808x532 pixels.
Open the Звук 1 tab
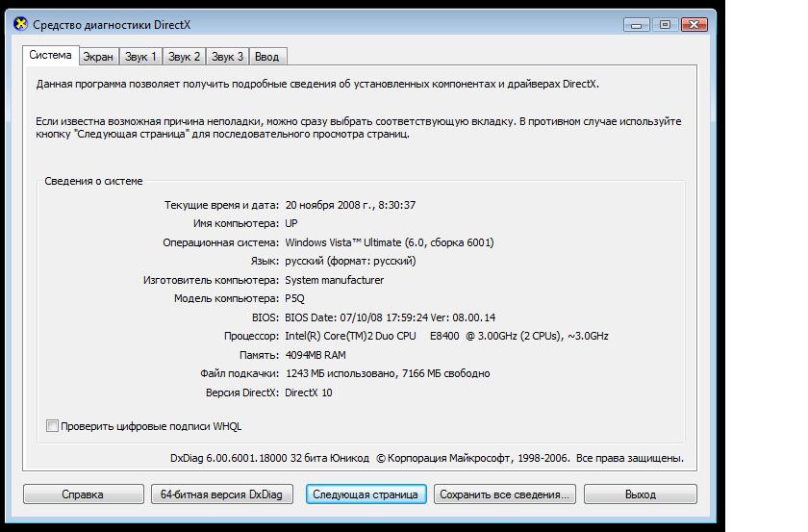140,57
